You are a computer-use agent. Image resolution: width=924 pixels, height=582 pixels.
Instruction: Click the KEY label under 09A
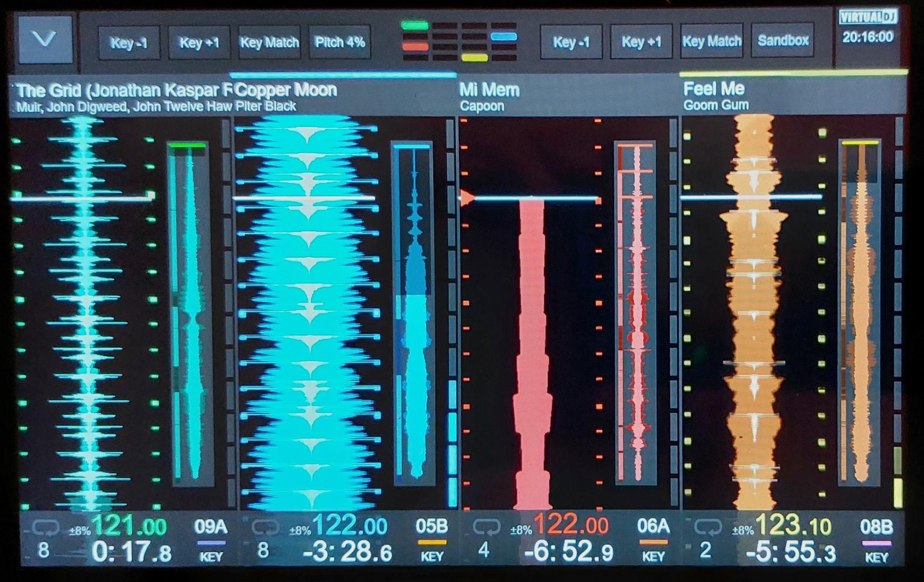click(211, 557)
